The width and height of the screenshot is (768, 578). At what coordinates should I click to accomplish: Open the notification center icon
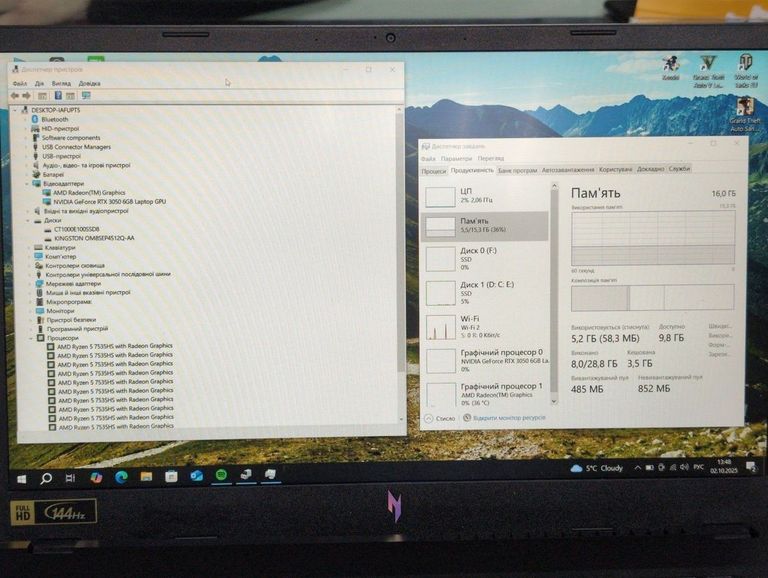(751, 466)
